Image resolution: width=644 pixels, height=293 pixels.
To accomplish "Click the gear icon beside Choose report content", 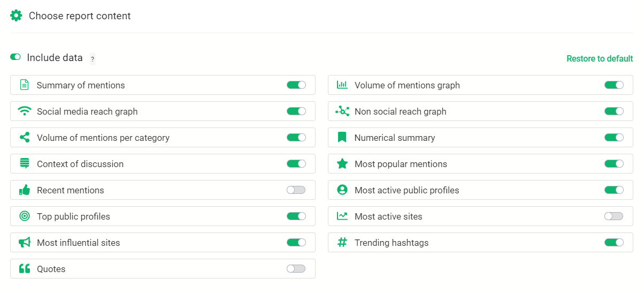I will 16,16.
